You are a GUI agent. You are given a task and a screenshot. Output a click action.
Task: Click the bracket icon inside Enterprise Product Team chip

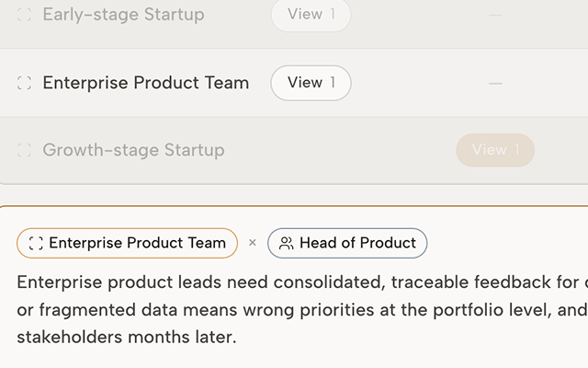click(x=36, y=243)
